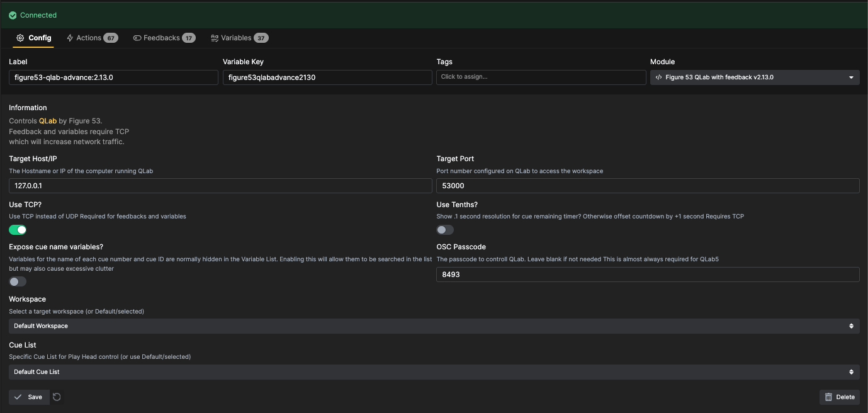Save the connection configuration

(x=29, y=397)
